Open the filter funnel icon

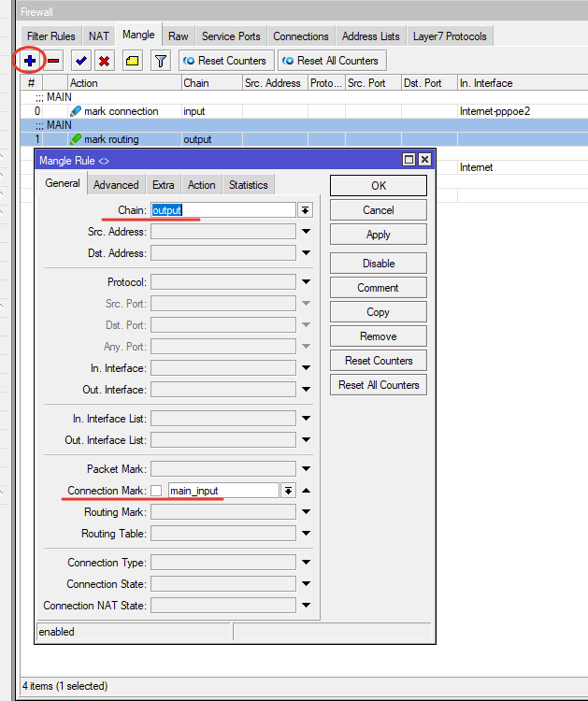coord(160,61)
